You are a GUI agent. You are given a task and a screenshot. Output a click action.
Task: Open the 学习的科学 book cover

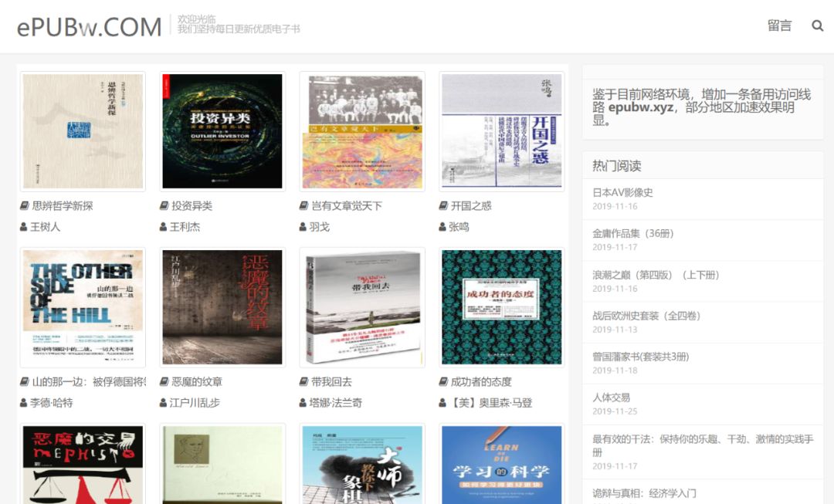[502, 464]
